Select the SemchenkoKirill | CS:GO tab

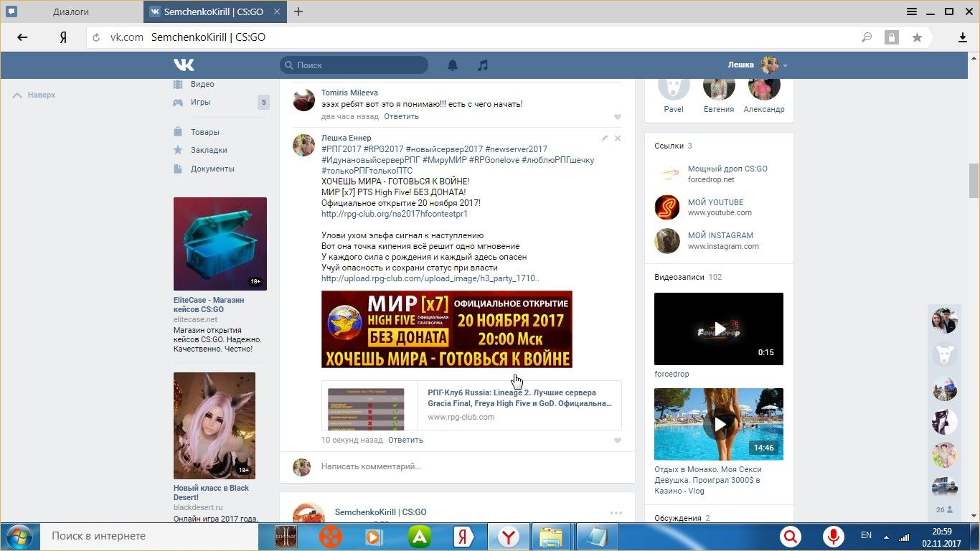click(x=215, y=12)
